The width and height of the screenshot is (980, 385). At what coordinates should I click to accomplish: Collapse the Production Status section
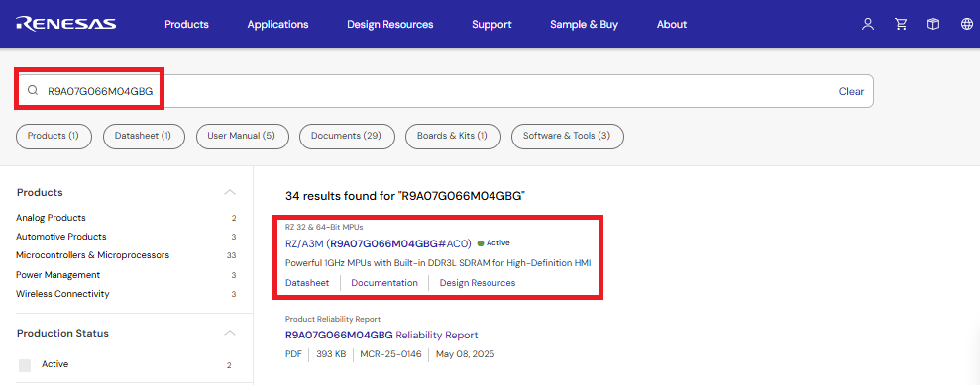click(230, 333)
